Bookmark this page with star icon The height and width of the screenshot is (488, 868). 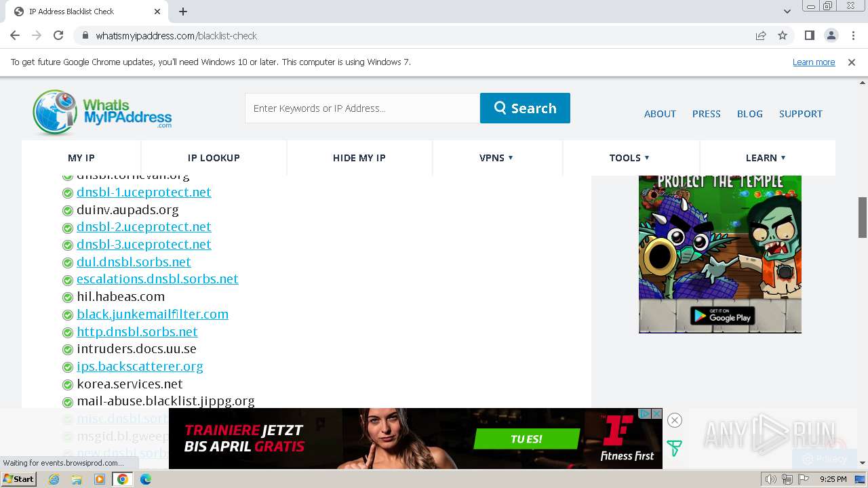pyautogui.click(x=783, y=35)
